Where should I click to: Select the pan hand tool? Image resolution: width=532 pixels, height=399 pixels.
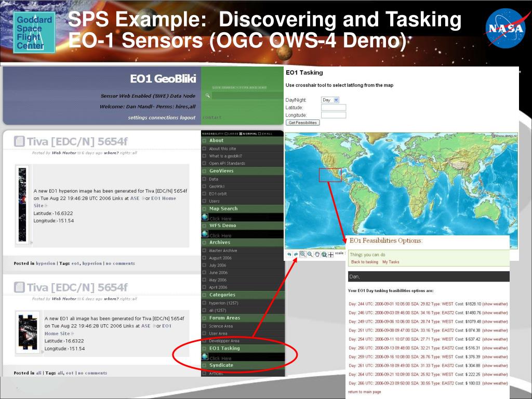coord(317,255)
